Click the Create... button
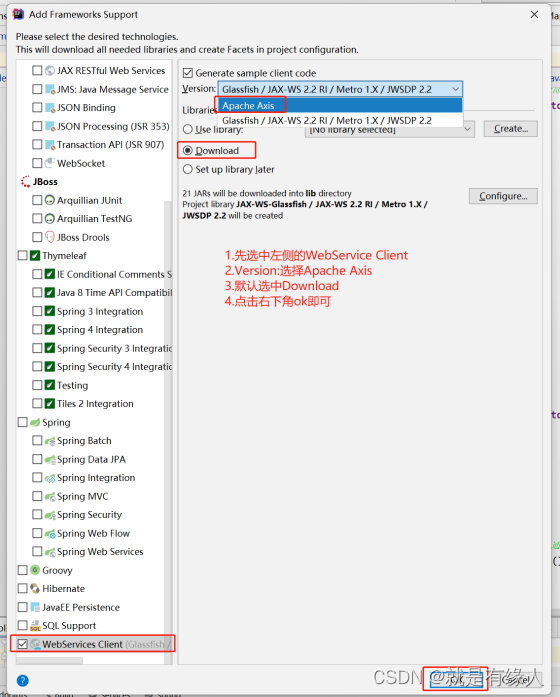Screen dimensions: 560x697 [510, 128]
